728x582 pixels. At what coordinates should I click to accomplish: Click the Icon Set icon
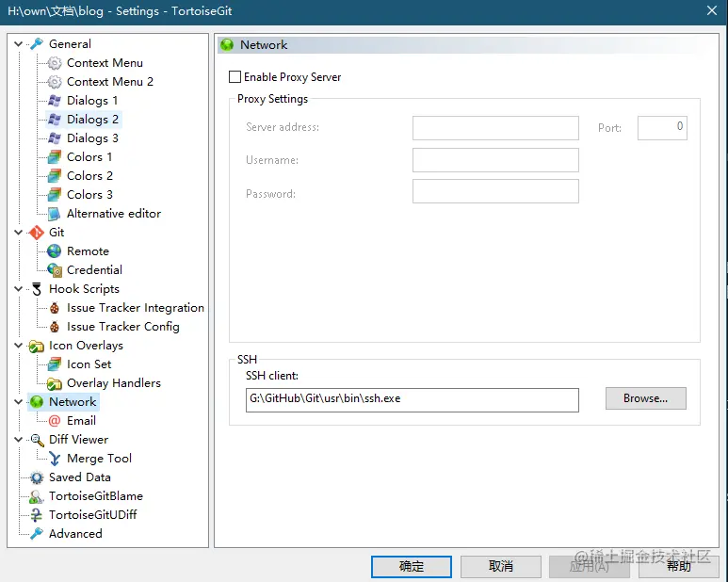pyautogui.click(x=55, y=364)
